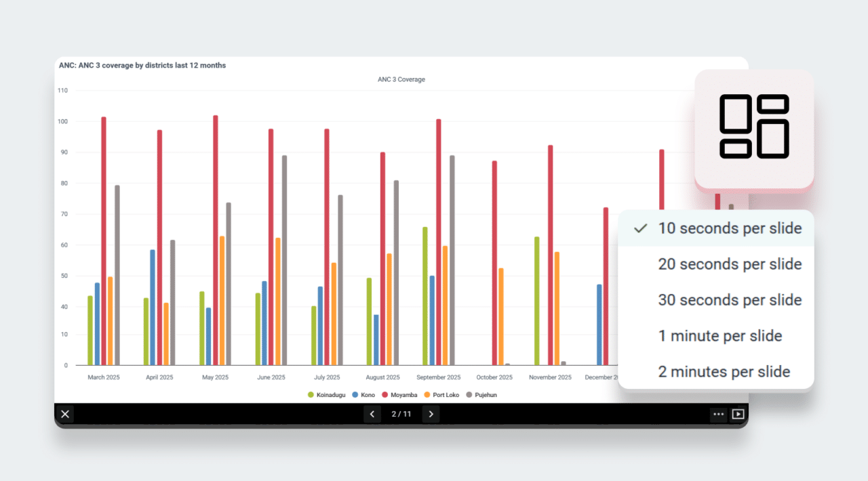Click the March 2025 axis label
The height and width of the screenshot is (481, 868).
[x=104, y=377]
